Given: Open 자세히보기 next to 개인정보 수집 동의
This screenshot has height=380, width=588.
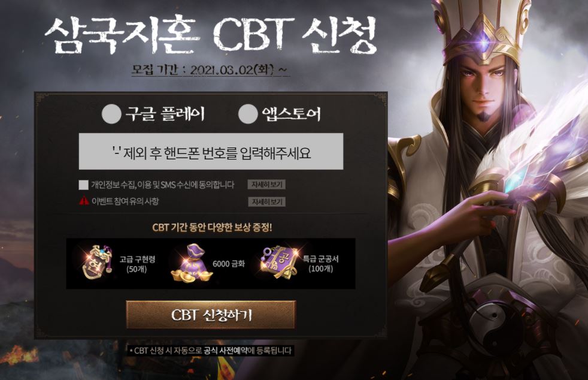Looking at the screenshot, I should [x=266, y=185].
